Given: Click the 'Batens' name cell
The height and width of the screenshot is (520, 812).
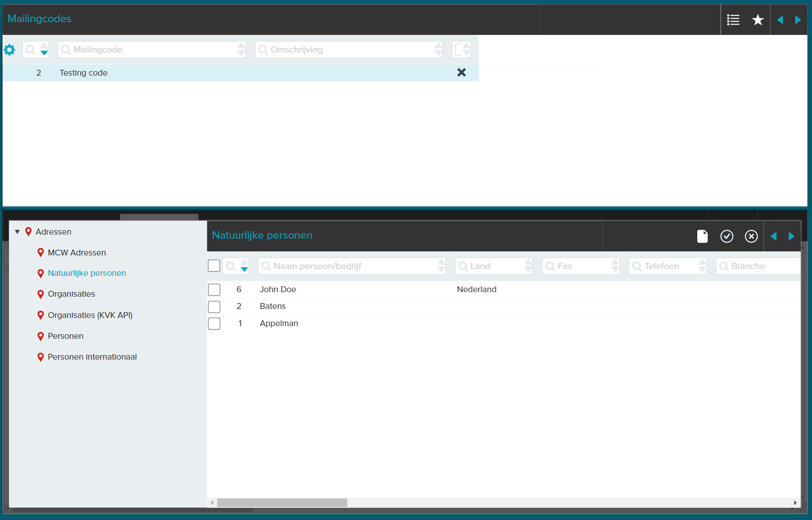Looking at the screenshot, I should [x=272, y=306].
